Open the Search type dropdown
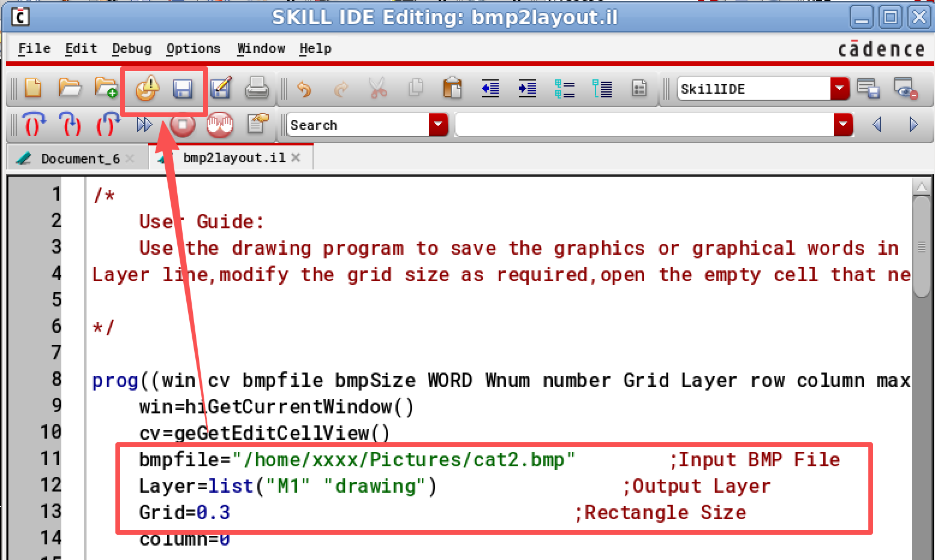Image resolution: width=935 pixels, height=560 pixels. click(x=439, y=124)
